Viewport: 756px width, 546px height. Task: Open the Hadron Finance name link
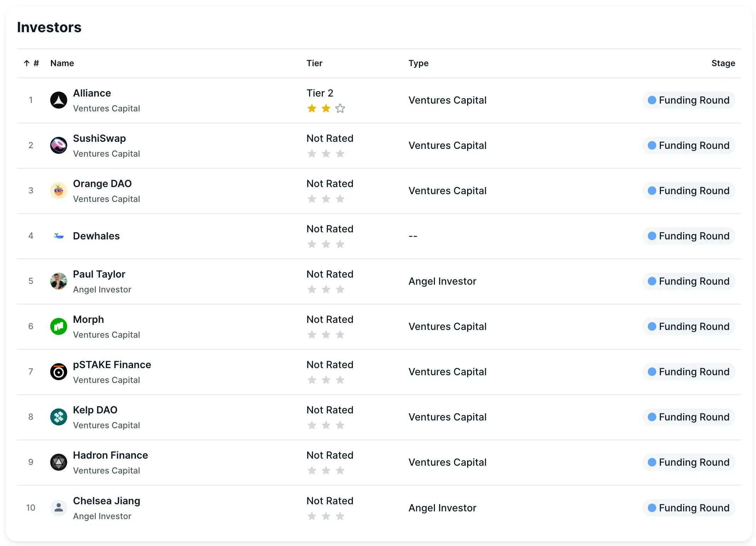[x=110, y=455]
